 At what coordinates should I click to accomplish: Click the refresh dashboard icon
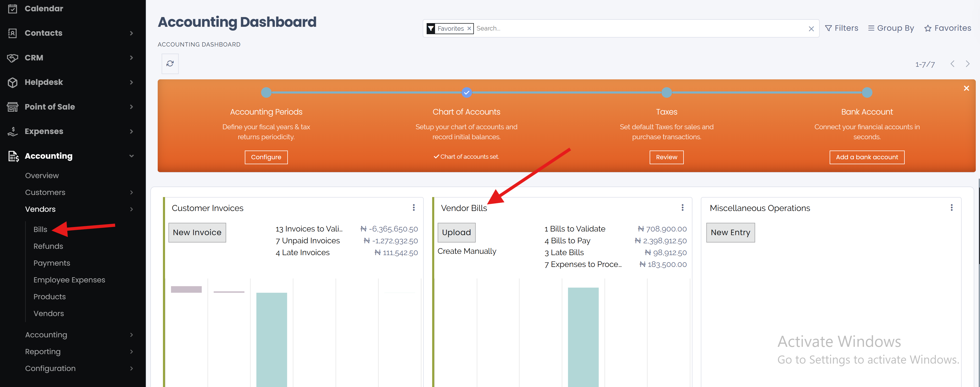click(x=170, y=64)
